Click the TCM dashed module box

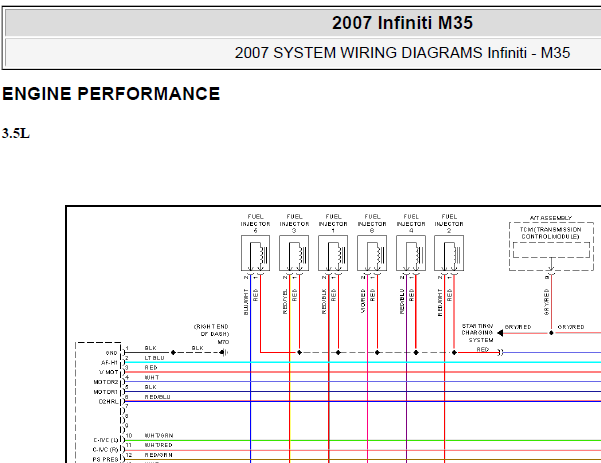click(x=551, y=246)
